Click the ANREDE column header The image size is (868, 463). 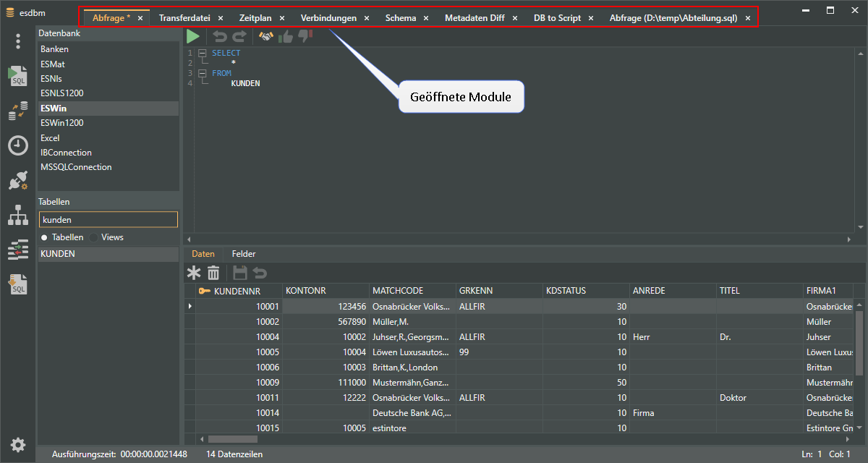pyautogui.click(x=673, y=291)
